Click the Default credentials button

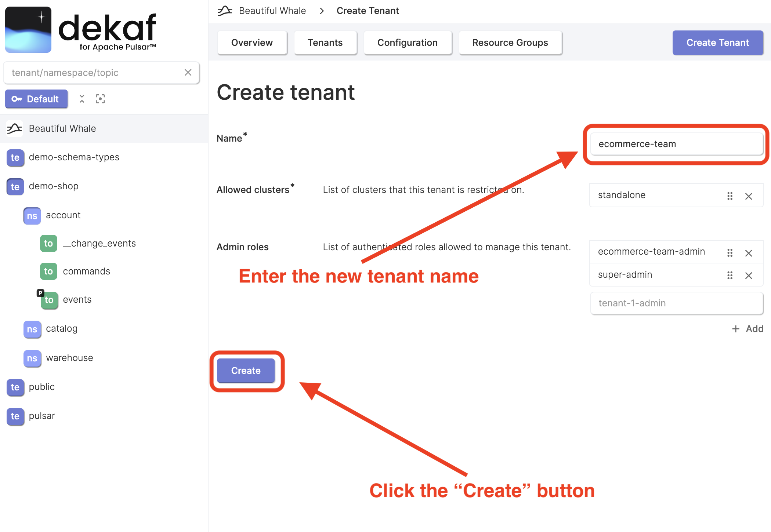[x=36, y=99]
